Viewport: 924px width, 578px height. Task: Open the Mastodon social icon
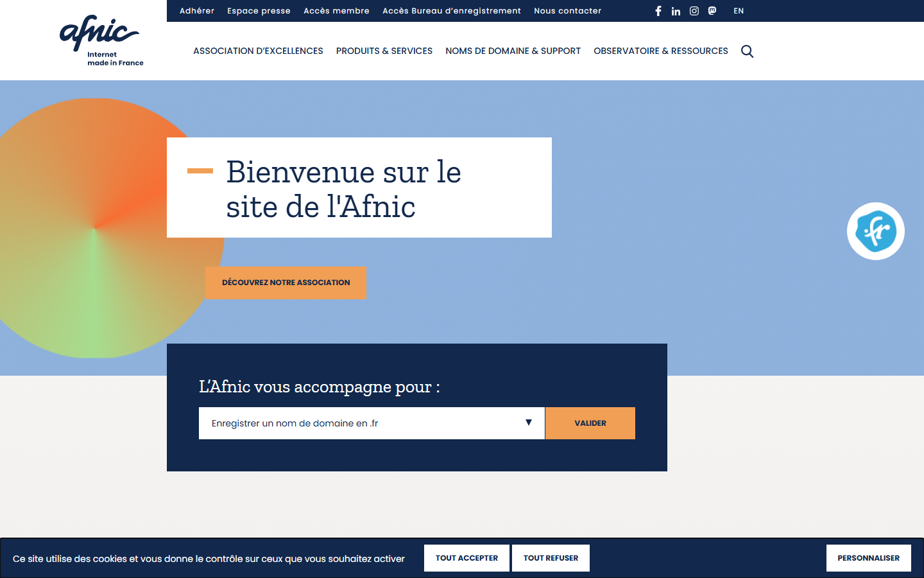712,11
